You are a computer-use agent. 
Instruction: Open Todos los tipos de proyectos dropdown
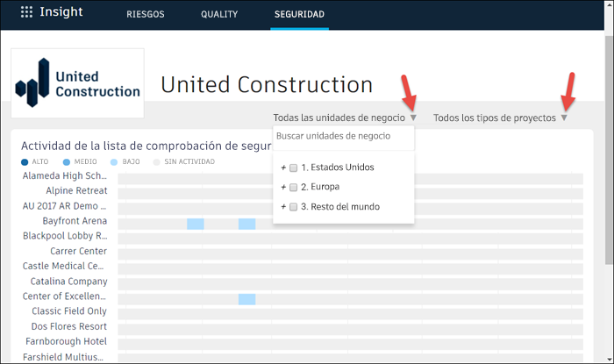[500, 118]
